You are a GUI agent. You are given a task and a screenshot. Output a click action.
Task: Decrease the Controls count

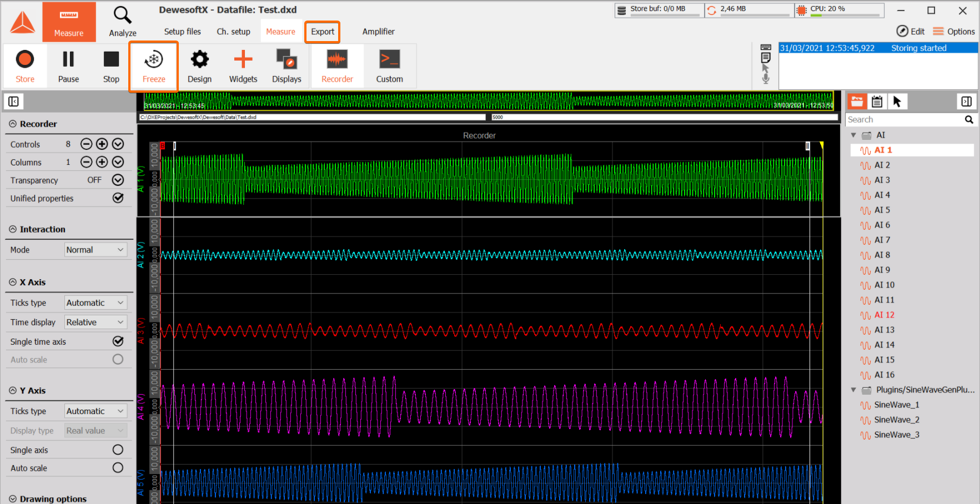coord(86,144)
